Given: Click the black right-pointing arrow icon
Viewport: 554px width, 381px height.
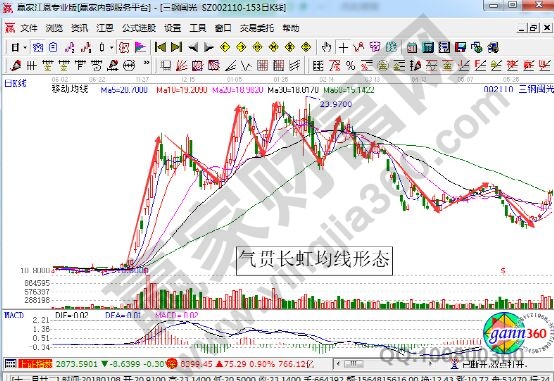Looking at the screenshot, I should (x=208, y=47).
